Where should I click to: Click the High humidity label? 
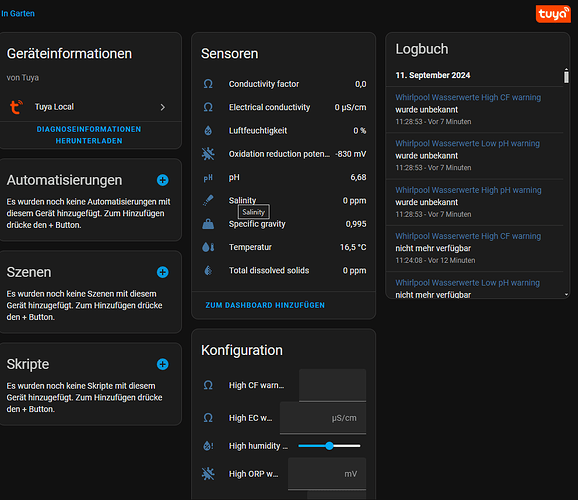pos(258,446)
